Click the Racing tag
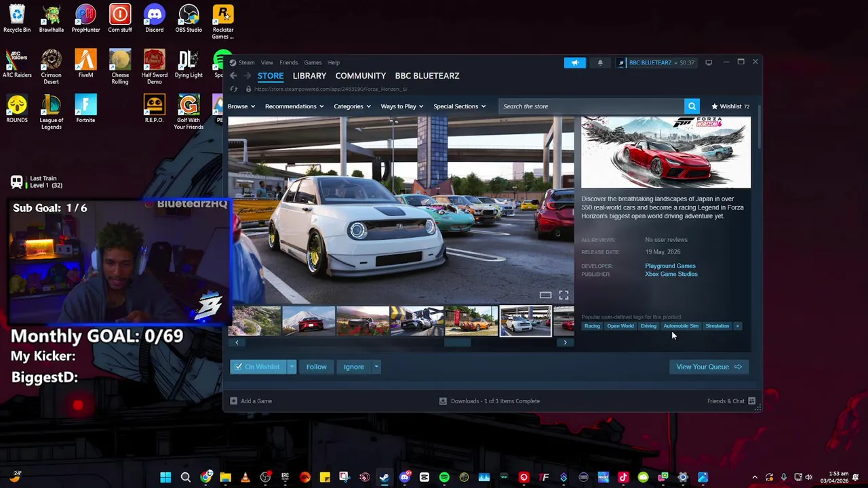This screenshot has height=488, width=868. 592,326
